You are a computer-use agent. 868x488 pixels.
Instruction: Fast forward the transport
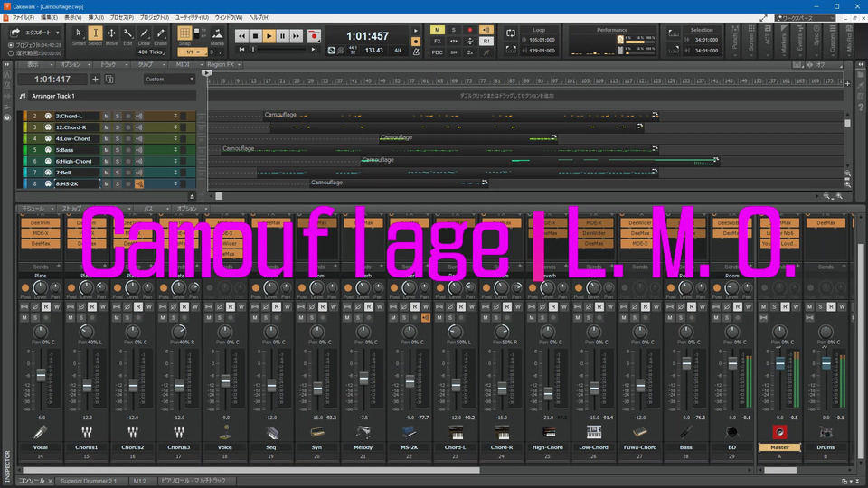[x=297, y=36]
